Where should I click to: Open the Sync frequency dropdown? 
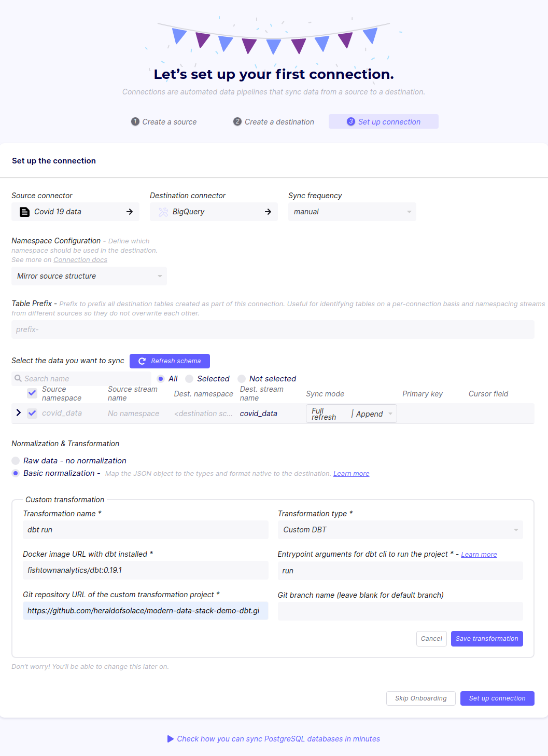click(352, 212)
